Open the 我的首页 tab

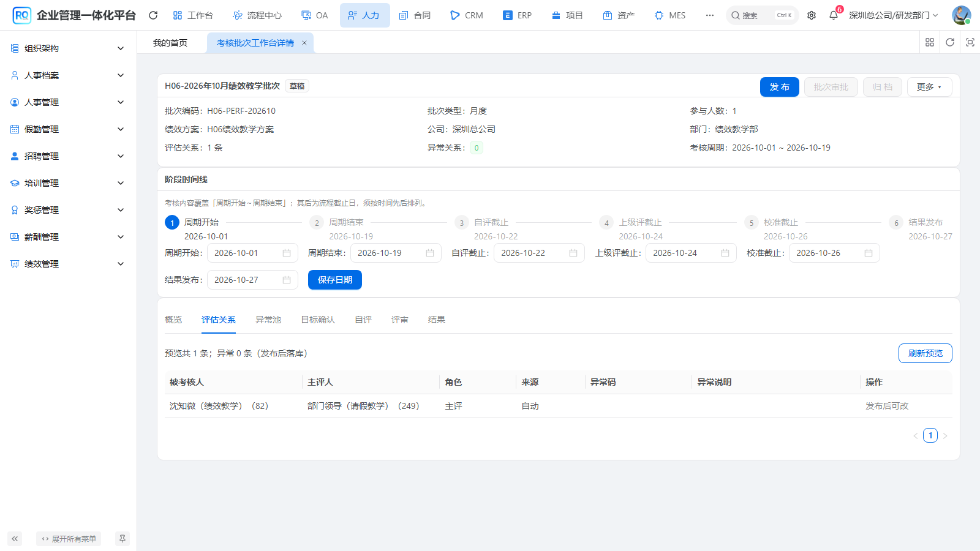point(170,43)
